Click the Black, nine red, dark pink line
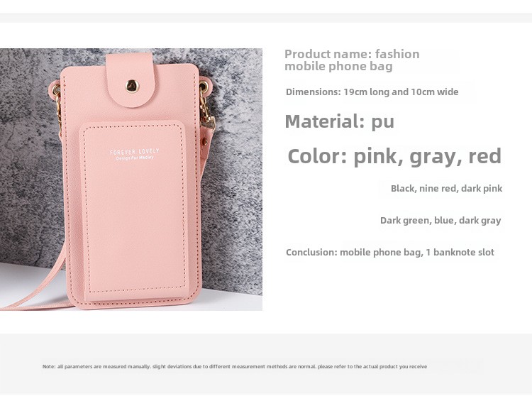Viewport: 532px width, 418px height. [x=446, y=189]
